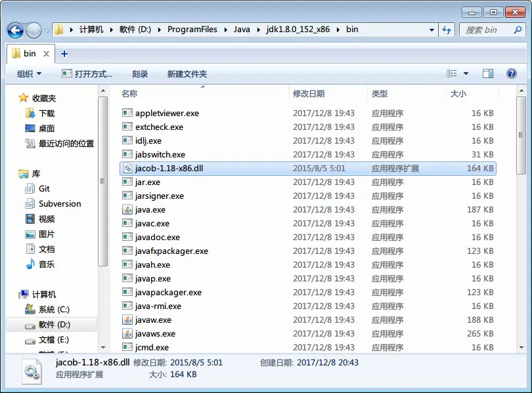532x393 pixels.
Task: Click the E: drive icon
Action: (x=30, y=341)
